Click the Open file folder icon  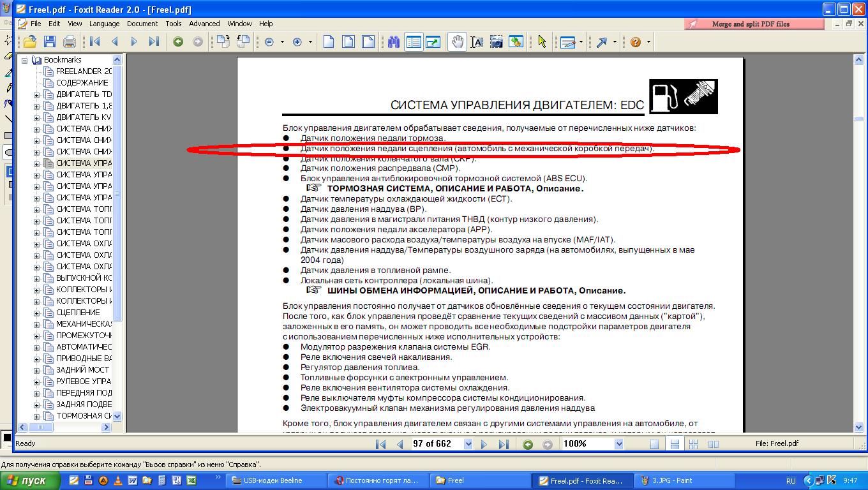(29, 42)
